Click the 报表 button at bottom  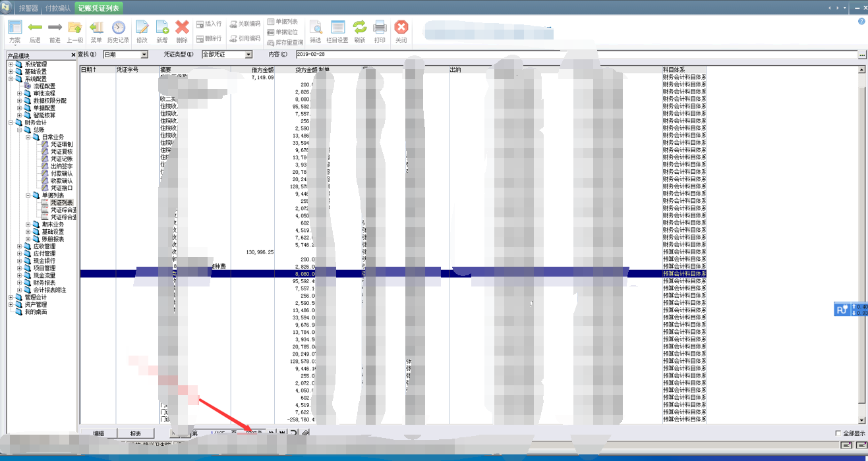136,433
